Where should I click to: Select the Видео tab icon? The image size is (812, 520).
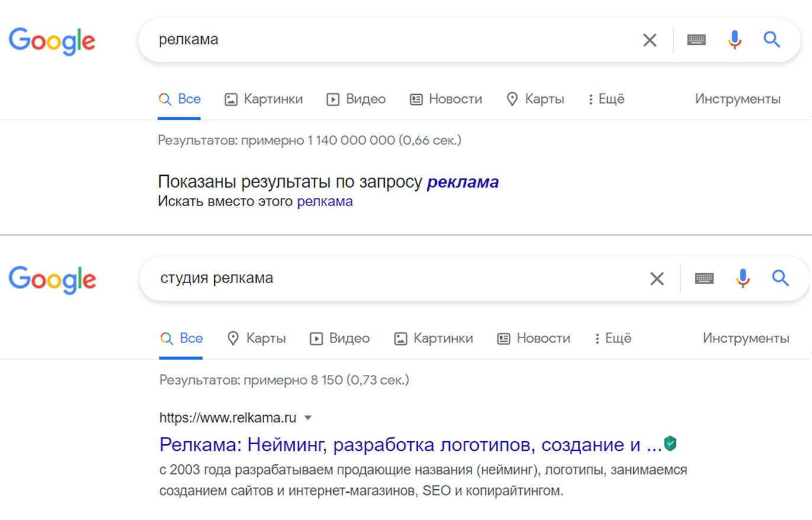pos(331,99)
